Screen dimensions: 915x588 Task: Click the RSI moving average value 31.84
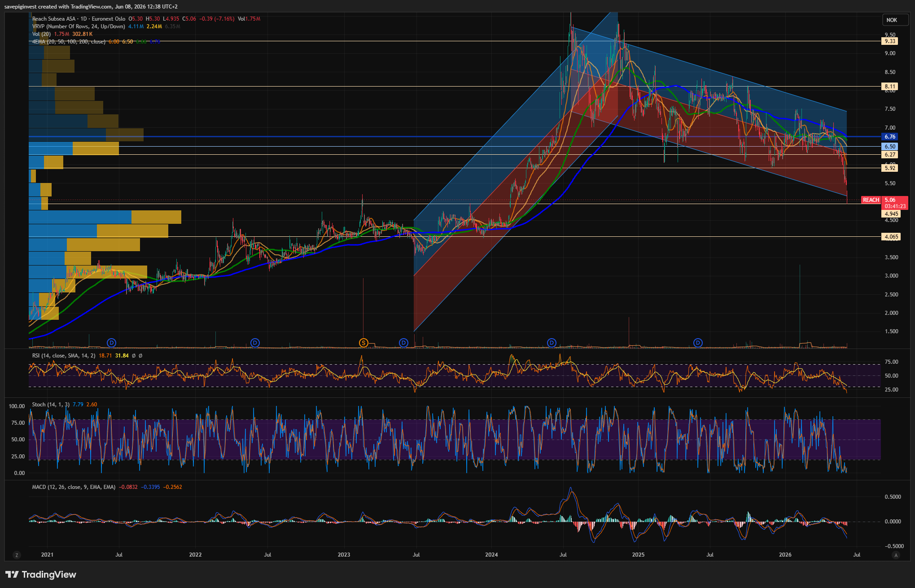click(x=122, y=356)
